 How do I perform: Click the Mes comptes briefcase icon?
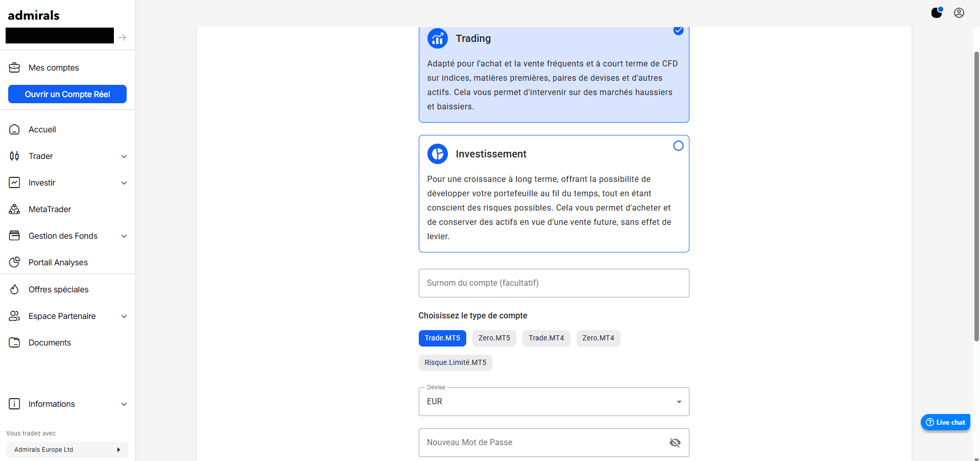[14, 67]
